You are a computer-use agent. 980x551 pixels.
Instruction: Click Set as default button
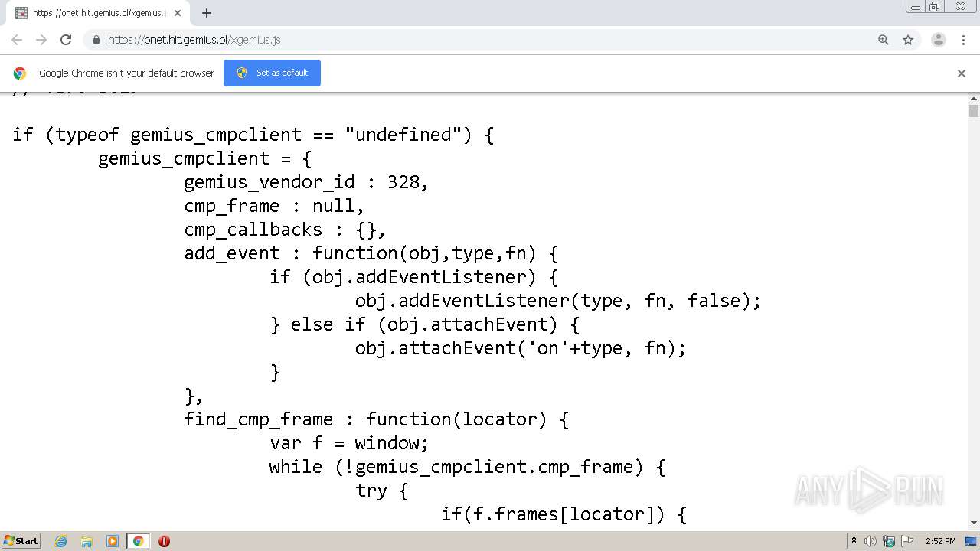(x=272, y=73)
